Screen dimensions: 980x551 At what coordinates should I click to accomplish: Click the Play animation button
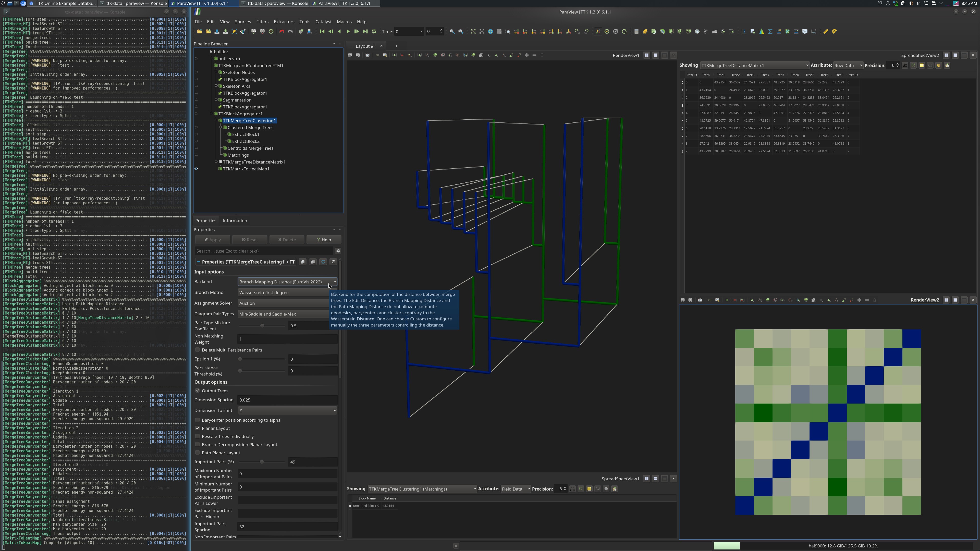348,32
